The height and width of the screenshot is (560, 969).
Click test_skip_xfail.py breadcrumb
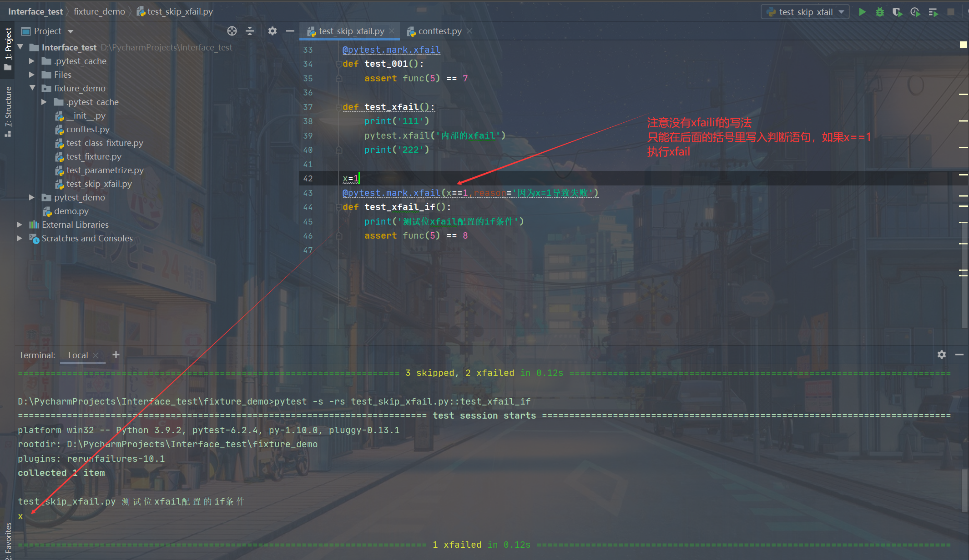tap(175, 11)
